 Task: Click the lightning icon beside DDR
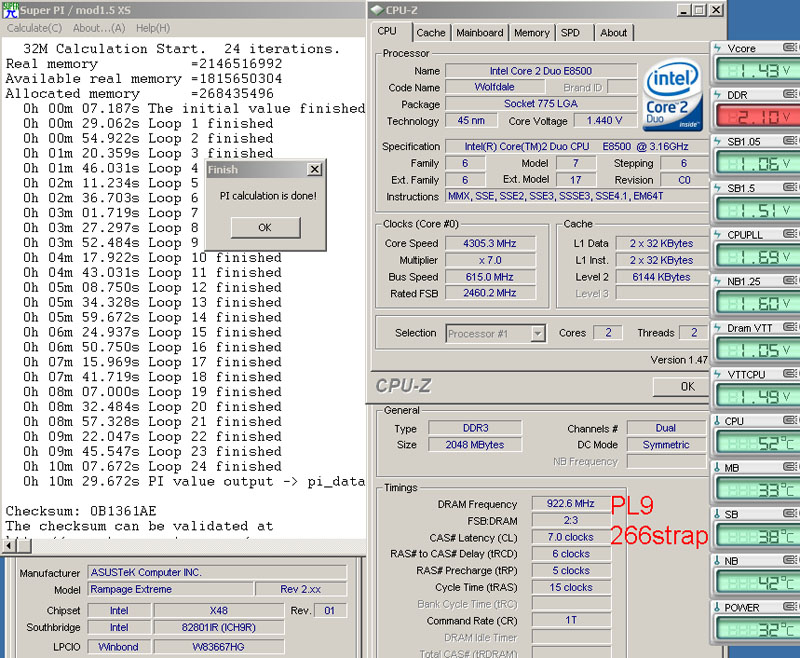pos(718,95)
